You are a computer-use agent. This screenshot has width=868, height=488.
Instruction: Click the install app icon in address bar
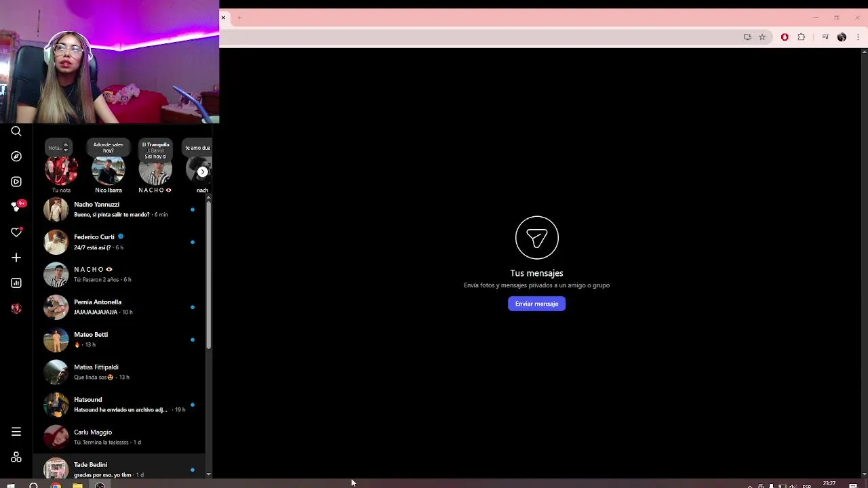point(747,37)
